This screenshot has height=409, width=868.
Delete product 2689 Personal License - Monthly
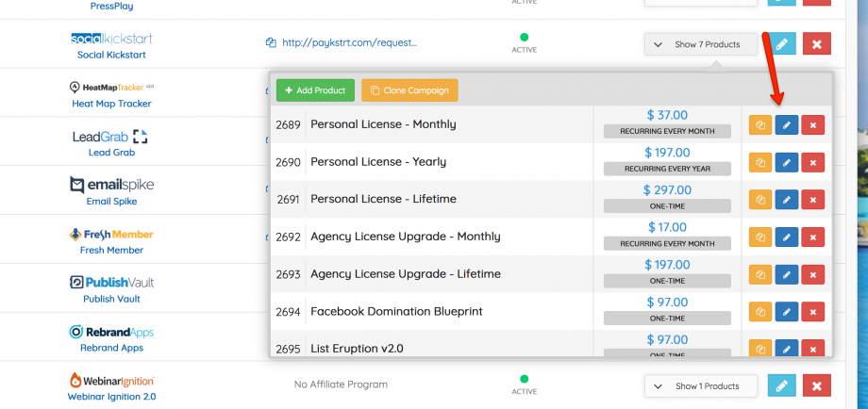812,125
